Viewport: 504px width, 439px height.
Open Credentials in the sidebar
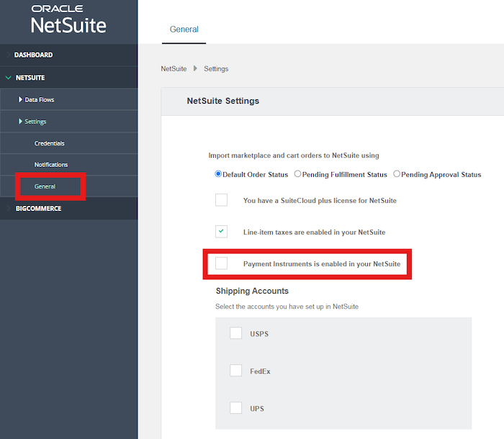tap(50, 143)
